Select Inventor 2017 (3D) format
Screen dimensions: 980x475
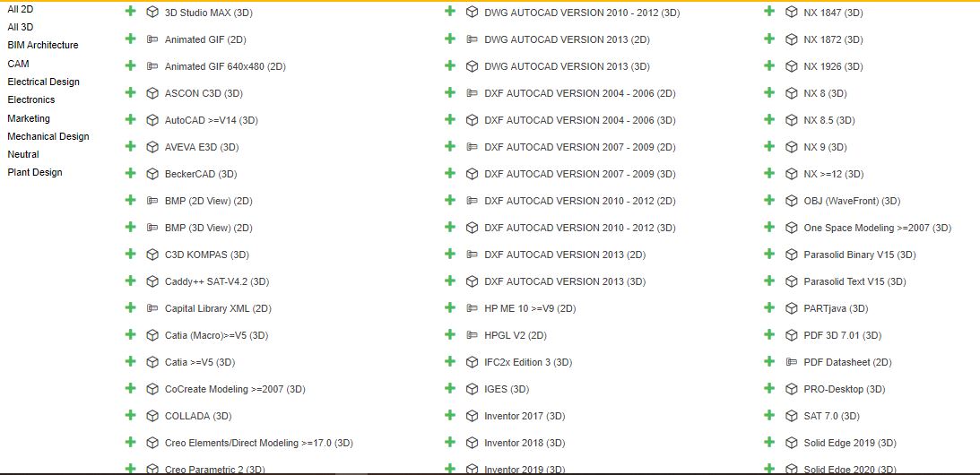[x=525, y=416]
